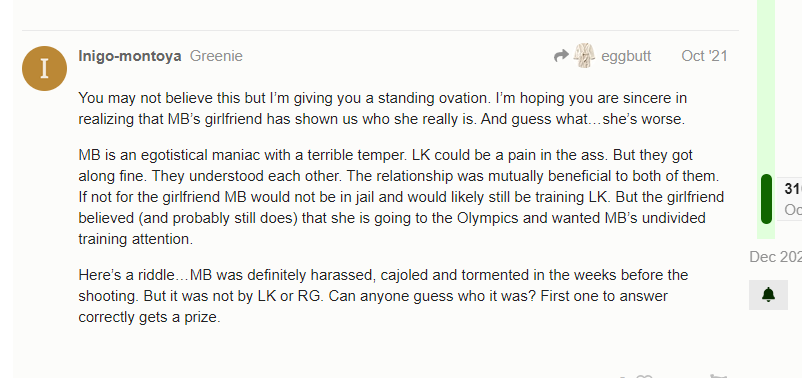802x378 pixels.
Task: Open eggbutt's small avatar picture
Action: pyautogui.click(x=584, y=56)
